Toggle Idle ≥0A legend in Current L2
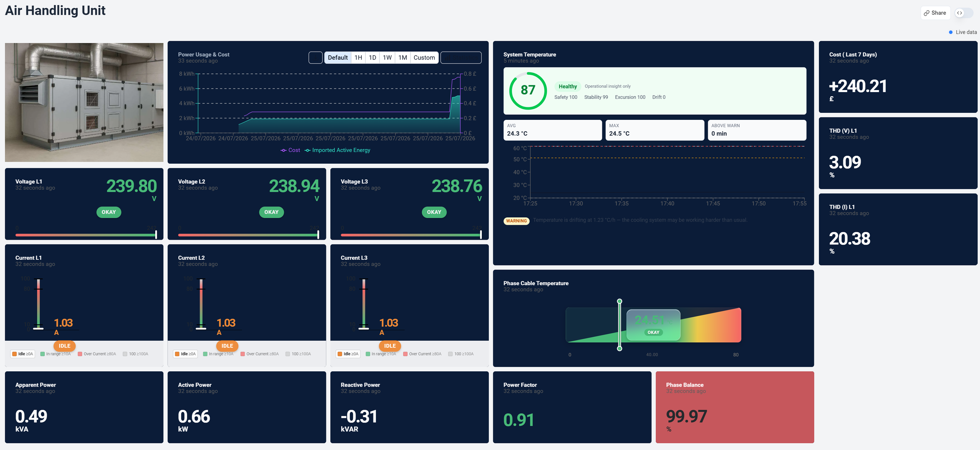This screenshot has width=980, height=450. 185,354
